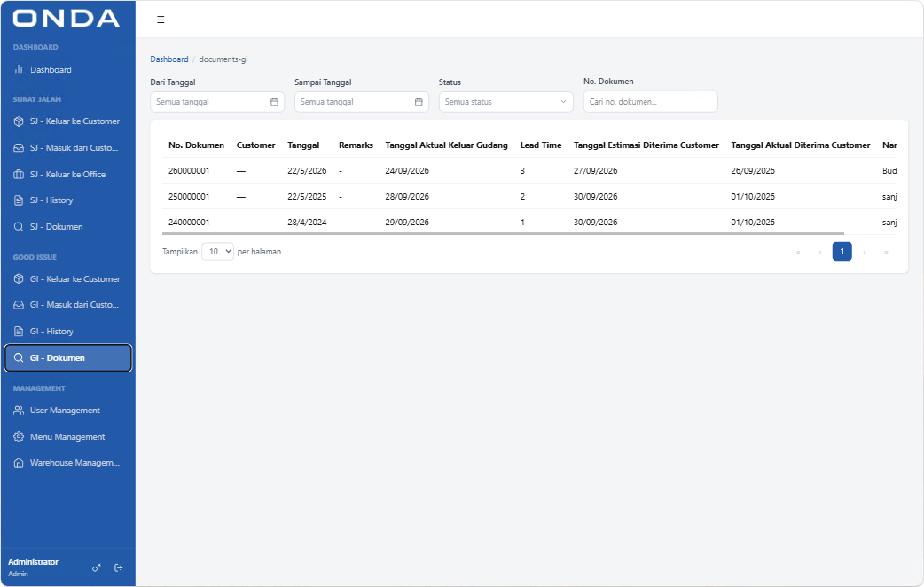Click the date 28/4/2024 cell
Viewport: 924px width, 587px height.
click(x=307, y=223)
